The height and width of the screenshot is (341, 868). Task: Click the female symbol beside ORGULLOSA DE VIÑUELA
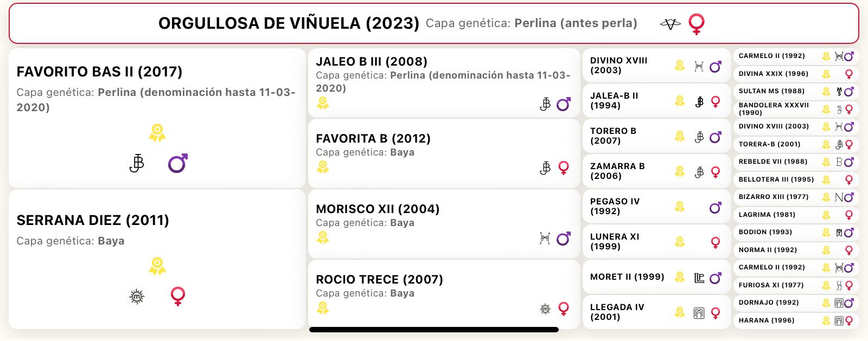(697, 24)
